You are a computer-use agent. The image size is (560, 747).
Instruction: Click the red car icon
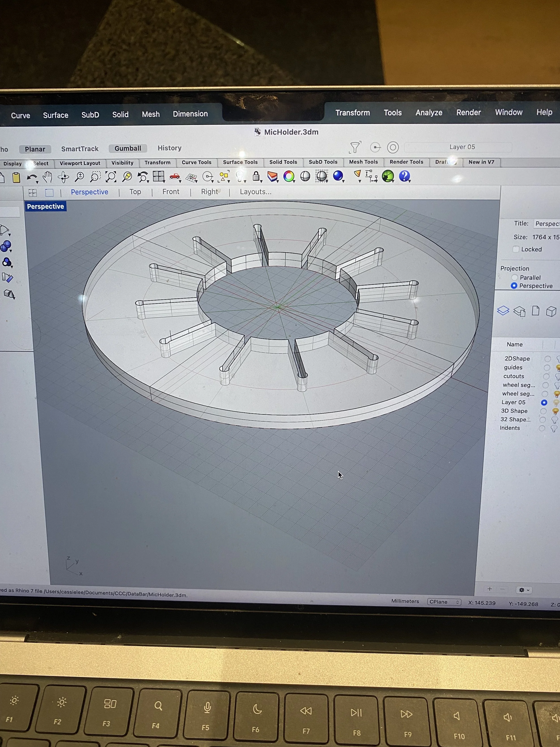174,176
